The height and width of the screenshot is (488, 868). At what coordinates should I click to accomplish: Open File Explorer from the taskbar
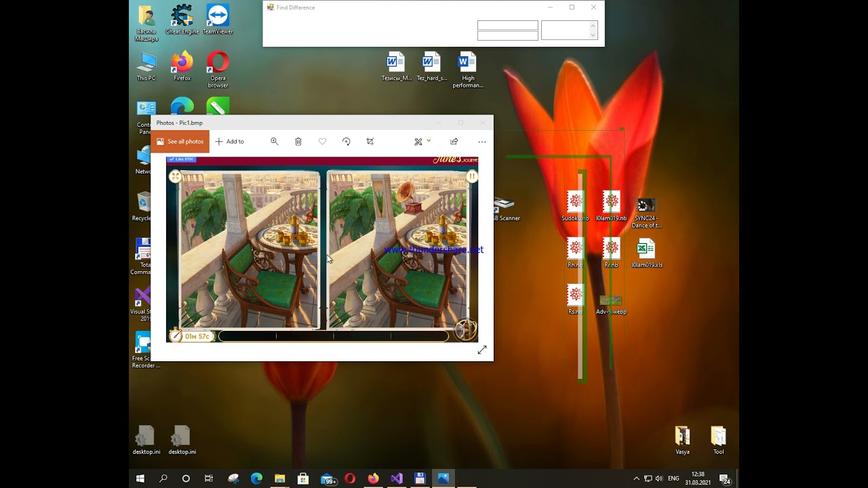[279, 479]
